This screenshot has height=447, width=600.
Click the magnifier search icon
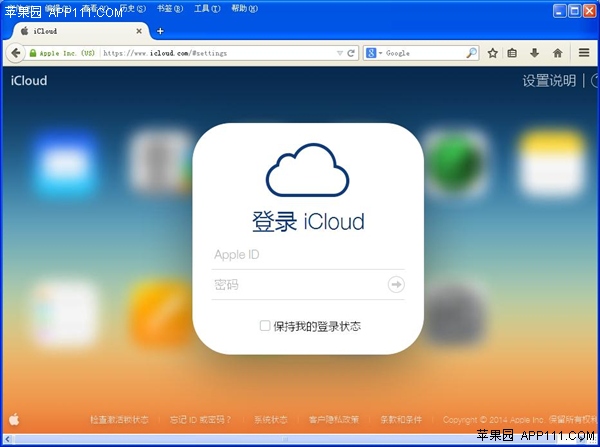tap(471, 53)
